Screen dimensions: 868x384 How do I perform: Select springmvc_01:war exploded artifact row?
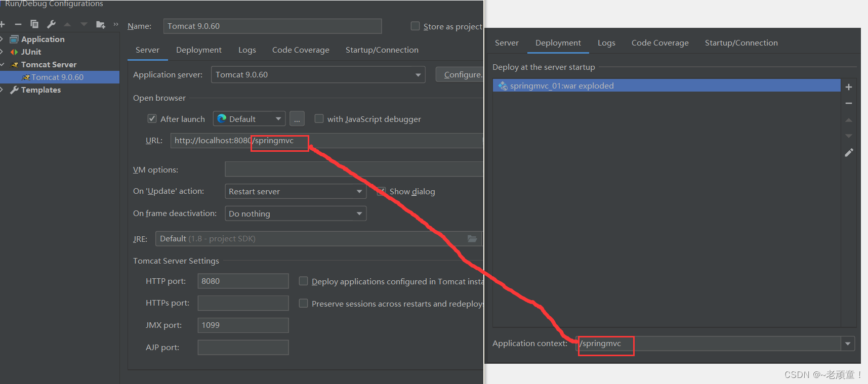tap(666, 86)
